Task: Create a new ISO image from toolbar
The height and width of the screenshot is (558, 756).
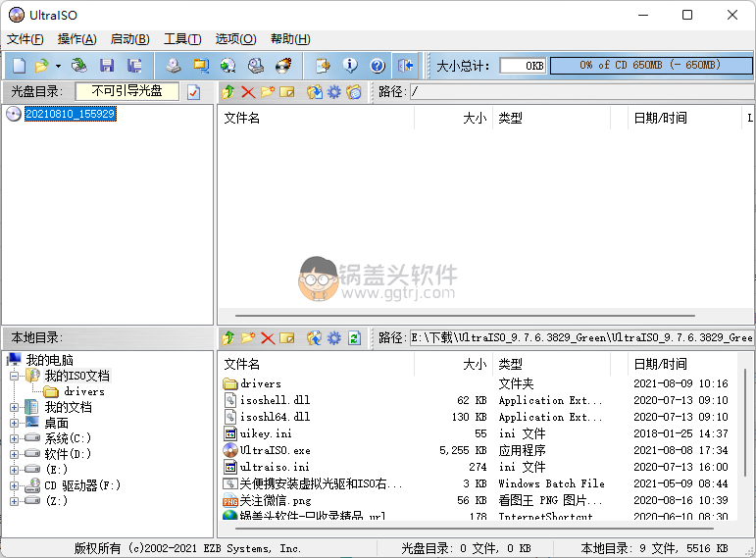Action: 20,65
